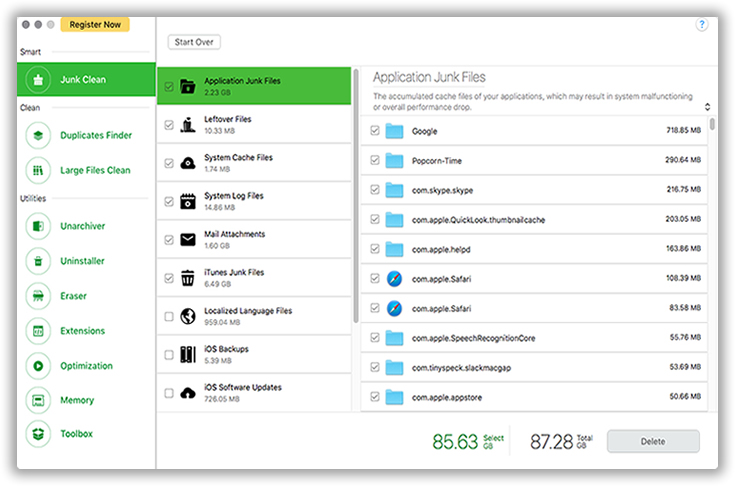
Task: Uncheck the com.skype.skype checkbox
Action: click(375, 189)
